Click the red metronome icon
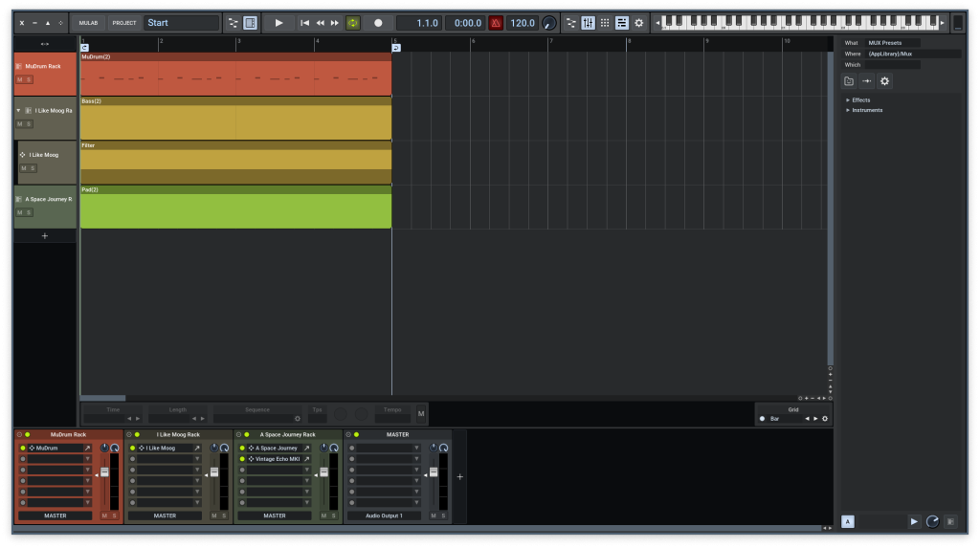Screen dimensions: 980x548 [496, 23]
